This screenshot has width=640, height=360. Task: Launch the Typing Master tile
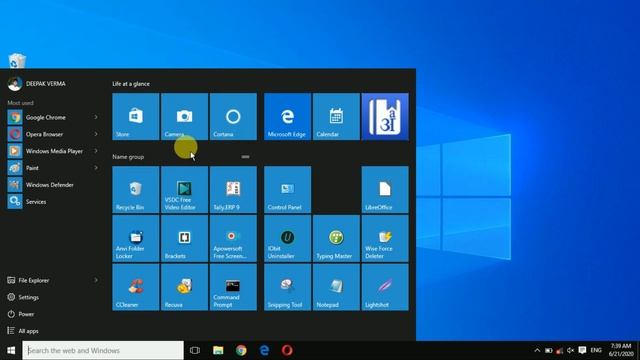336,238
